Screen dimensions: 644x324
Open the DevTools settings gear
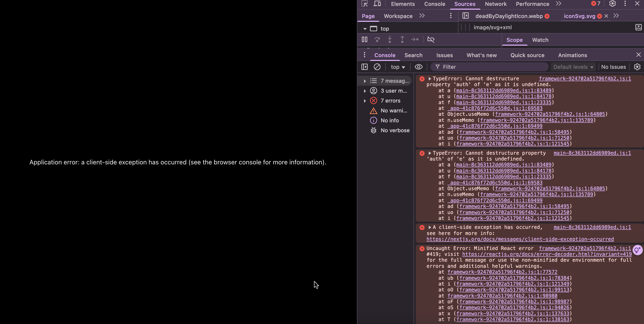tap(612, 4)
